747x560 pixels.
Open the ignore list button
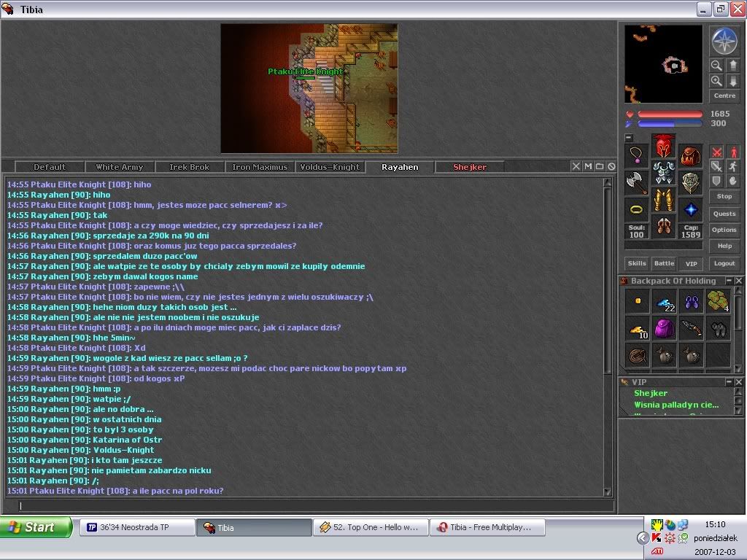pyautogui.click(x=611, y=166)
